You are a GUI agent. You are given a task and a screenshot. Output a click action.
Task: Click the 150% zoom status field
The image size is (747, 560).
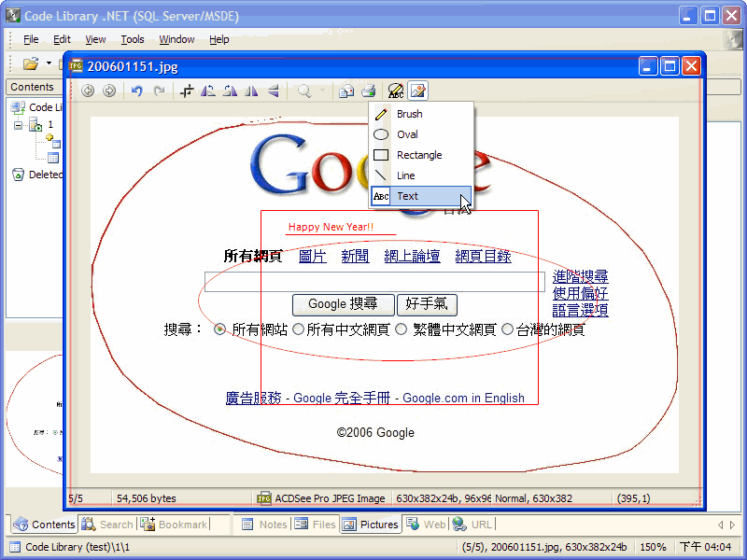(x=653, y=547)
